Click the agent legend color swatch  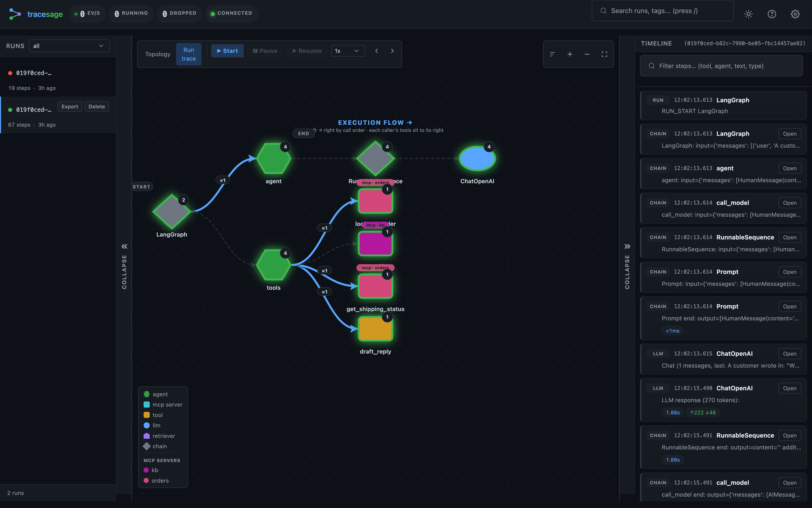[x=147, y=394]
